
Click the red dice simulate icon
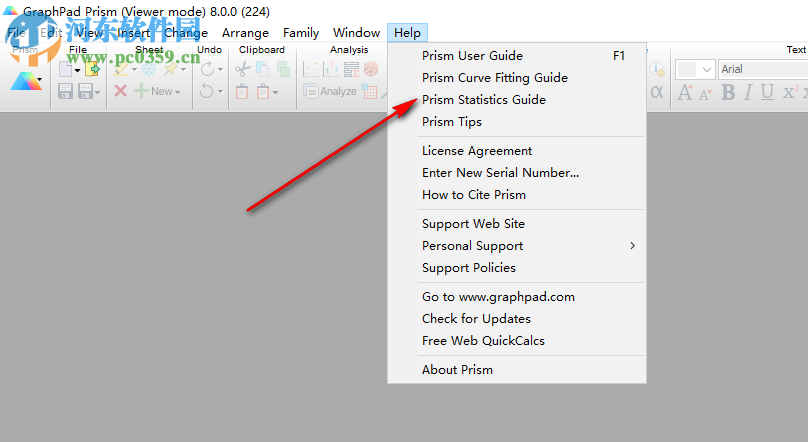pyautogui.click(x=371, y=69)
